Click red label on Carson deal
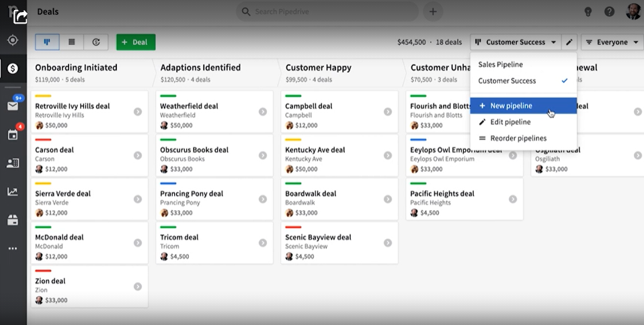Image resolution: width=644 pixels, height=325 pixels. pos(43,140)
